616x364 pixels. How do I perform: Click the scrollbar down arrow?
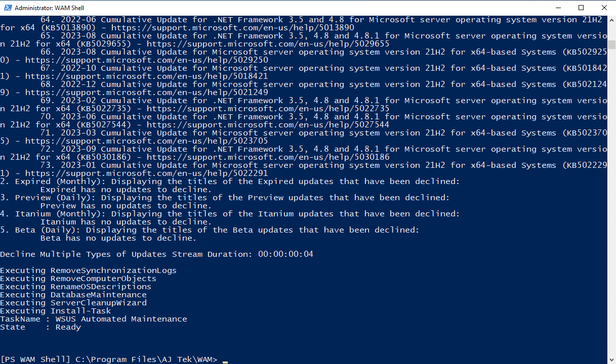point(611,359)
